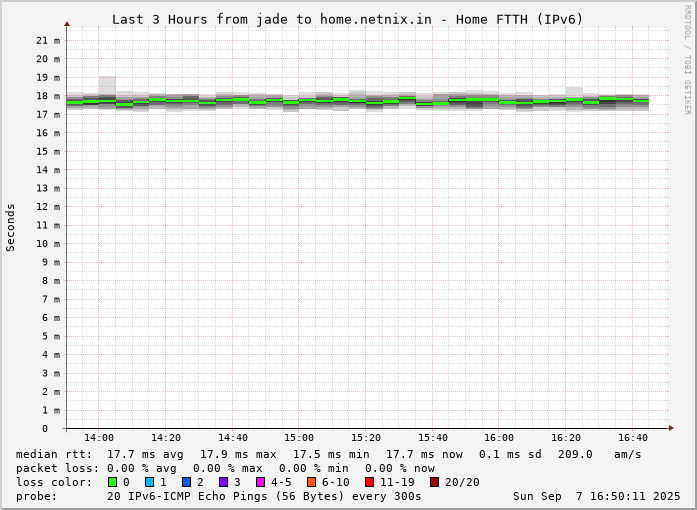Click the 15:40 time axis label
The image size is (697, 510).
point(433,438)
